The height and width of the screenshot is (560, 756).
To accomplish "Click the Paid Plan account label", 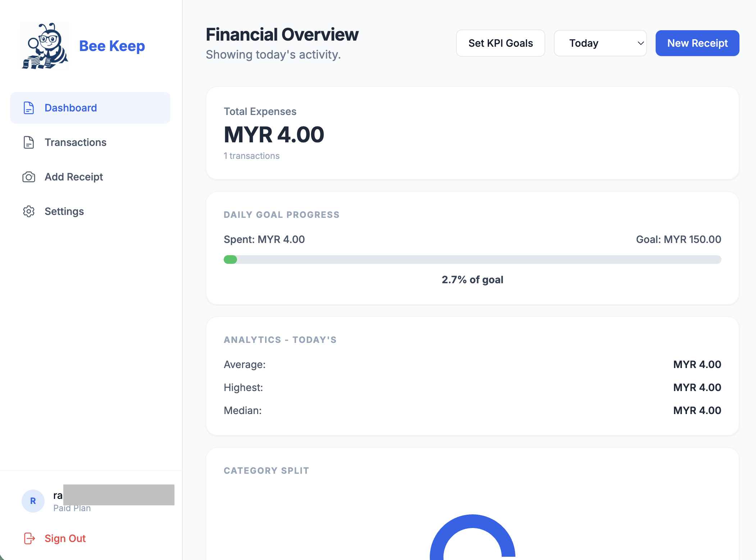I will point(72,508).
